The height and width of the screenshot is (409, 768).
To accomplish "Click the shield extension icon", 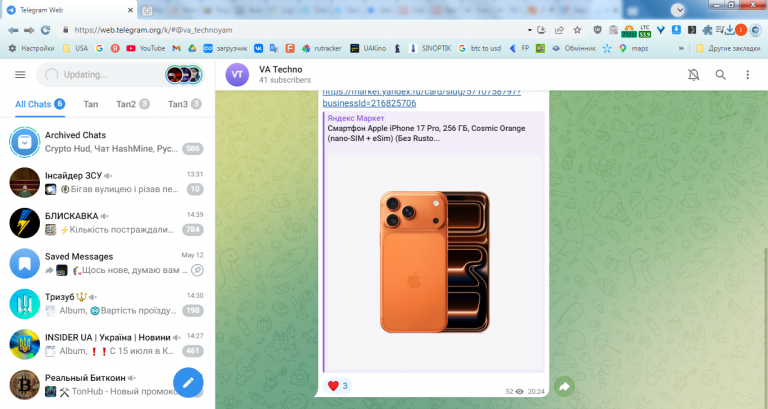I will tap(597, 30).
